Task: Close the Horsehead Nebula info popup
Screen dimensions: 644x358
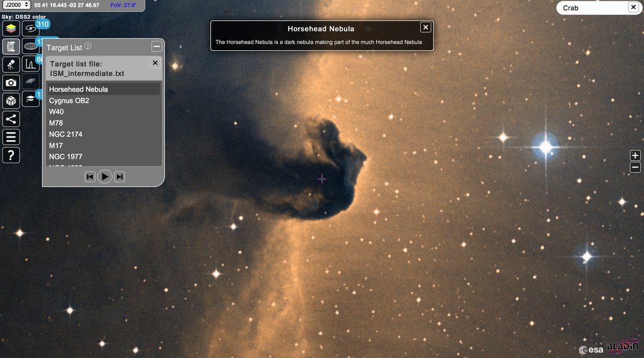Action: (426, 28)
